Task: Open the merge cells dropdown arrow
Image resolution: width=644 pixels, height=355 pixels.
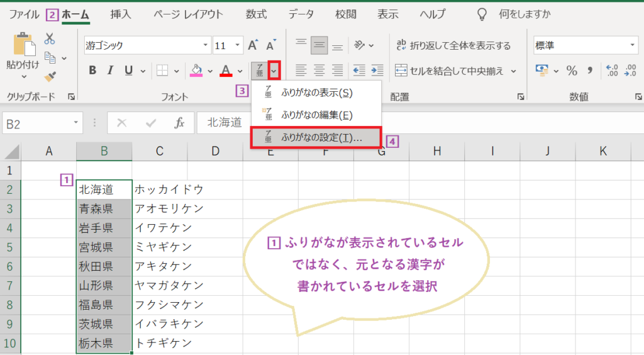Action: coord(513,71)
